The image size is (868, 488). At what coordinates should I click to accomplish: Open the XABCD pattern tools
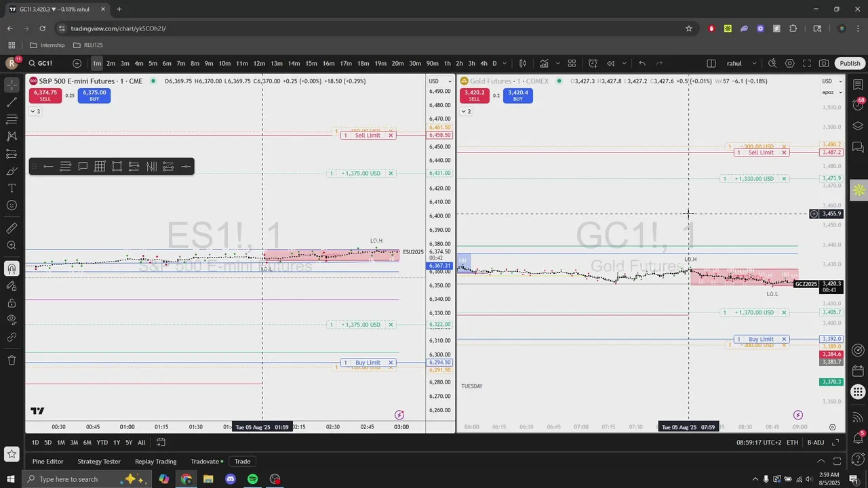(x=12, y=136)
